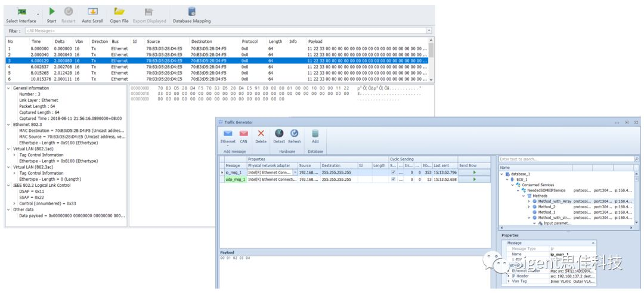Select packet row with time 0.000000

[217, 48]
